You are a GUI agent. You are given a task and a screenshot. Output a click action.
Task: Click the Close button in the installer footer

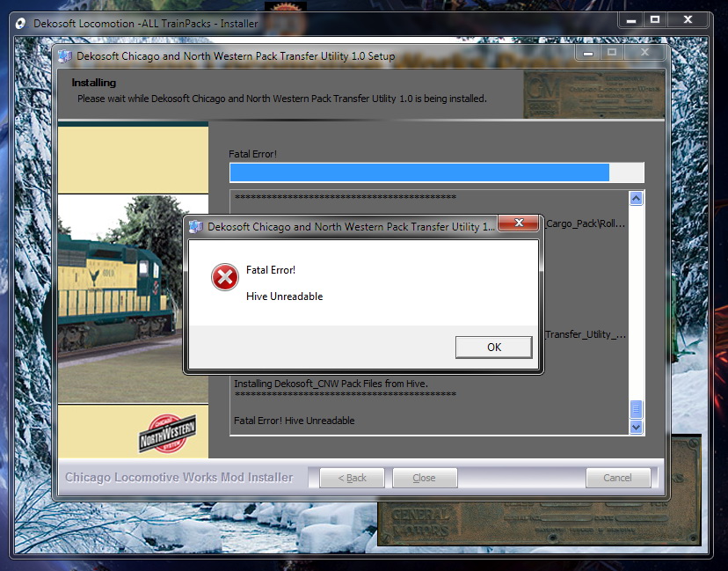425,478
